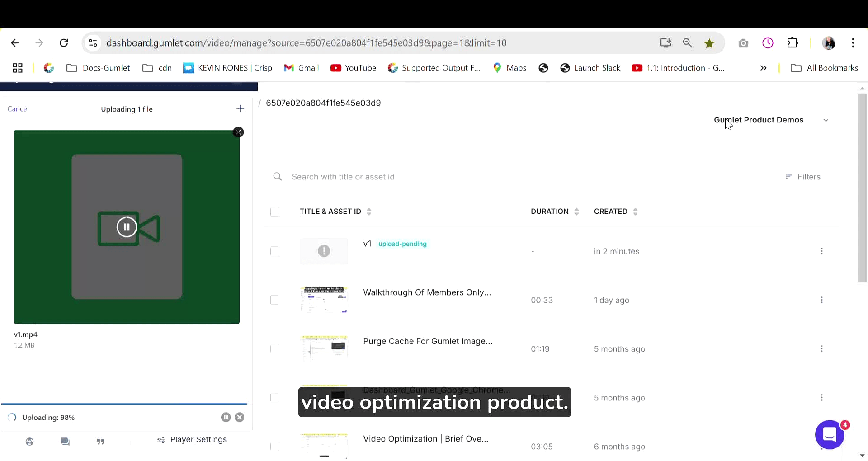
Task: Sort by Title & Asset ID
Action: click(335, 212)
